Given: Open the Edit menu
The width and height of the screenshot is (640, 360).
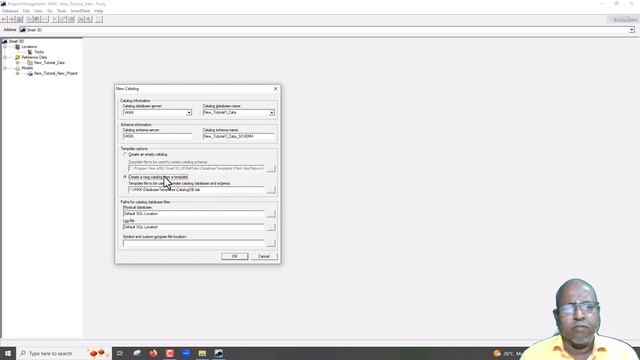Looking at the screenshot, I should point(26,11).
